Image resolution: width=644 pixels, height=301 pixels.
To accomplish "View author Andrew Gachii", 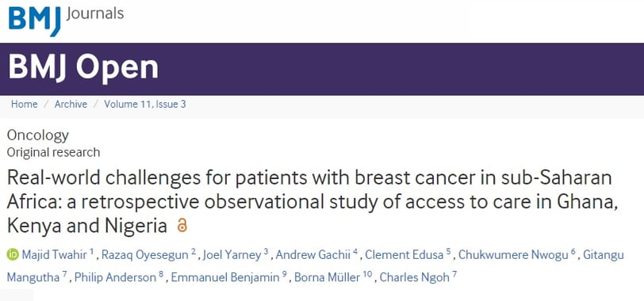I will coord(313,254).
